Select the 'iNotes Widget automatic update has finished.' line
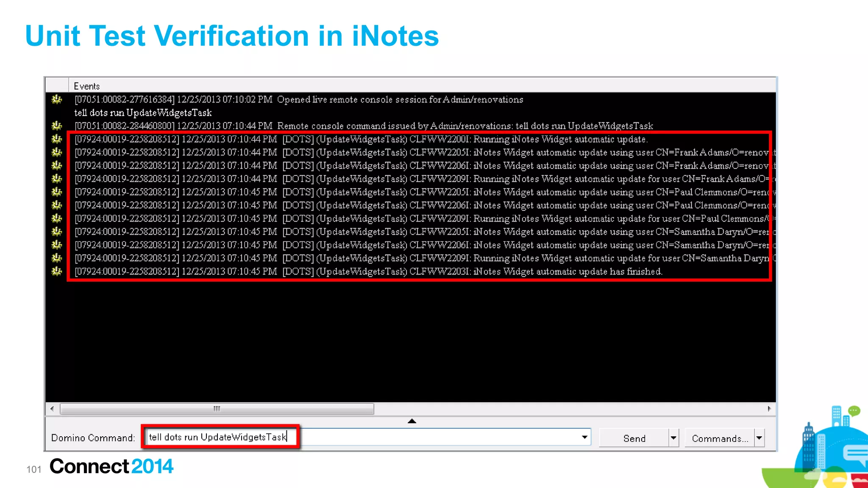868x488 pixels. pyautogui.click(x=368, y=271)
